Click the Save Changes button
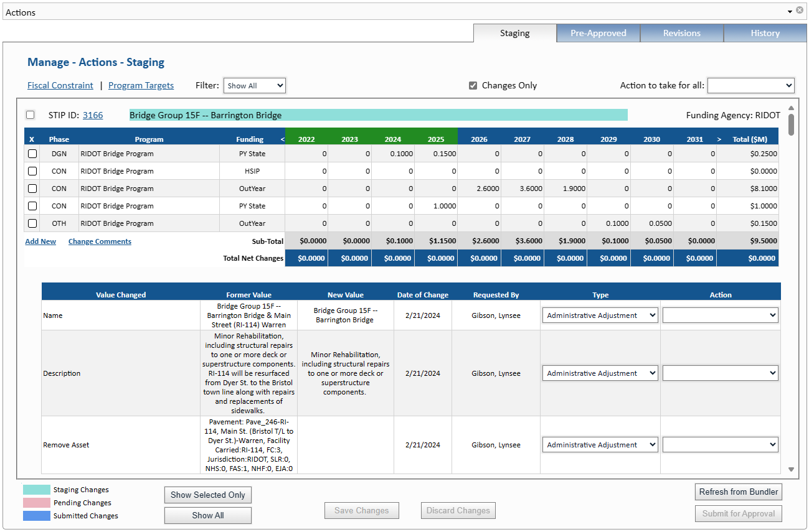Image resolution: width=809 pixels, height=532 pixels. [361, 511]
